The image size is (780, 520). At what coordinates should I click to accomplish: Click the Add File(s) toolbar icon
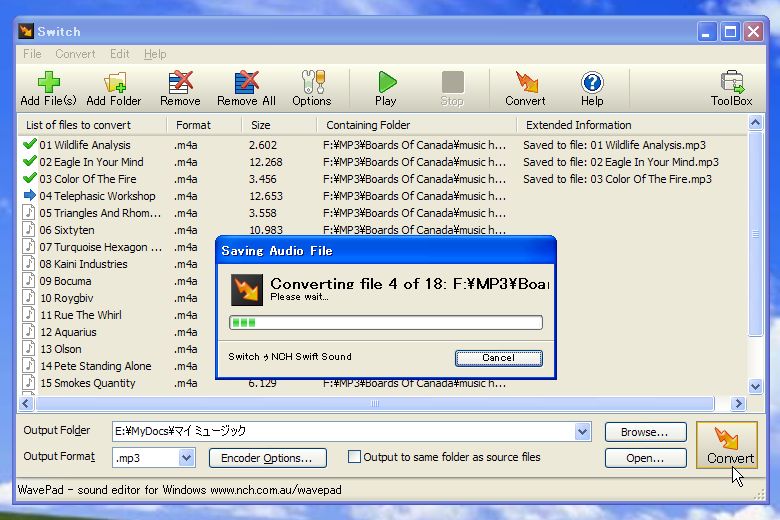(x=48, y=82)
